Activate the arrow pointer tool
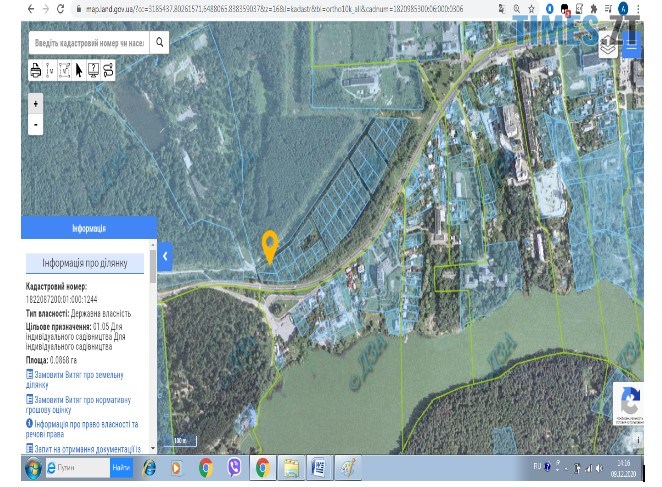The width and height of the screenshot is (662, 487). point(79,70)
